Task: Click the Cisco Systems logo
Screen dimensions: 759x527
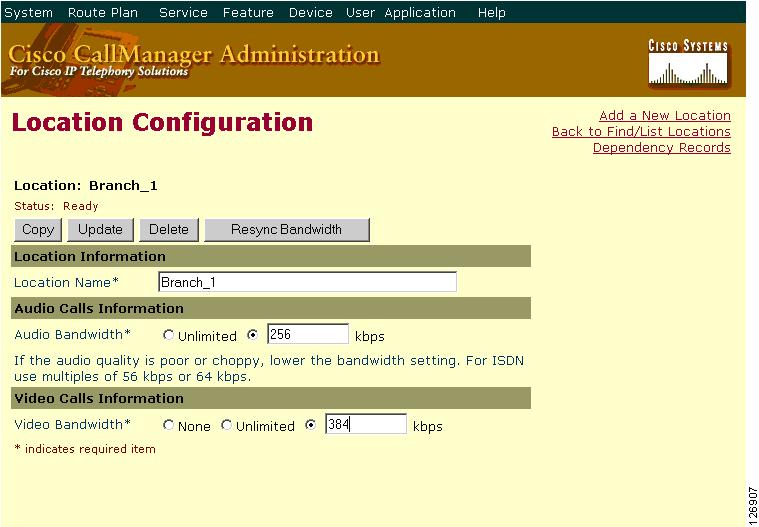Action: tap(688, 63)
